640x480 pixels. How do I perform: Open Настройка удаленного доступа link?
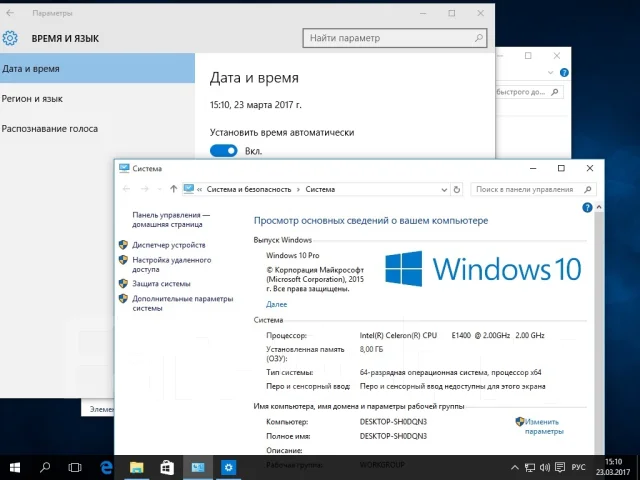pos(171,264)
